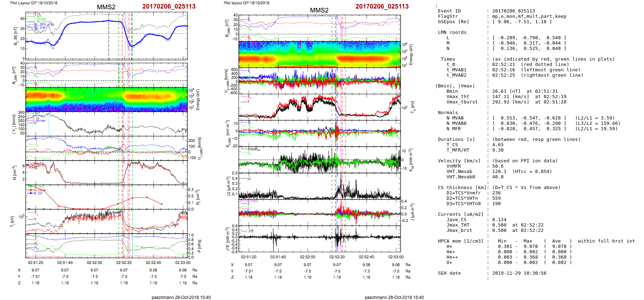
Task: Click the 'Normals' heading
Action: click(448, 113)
